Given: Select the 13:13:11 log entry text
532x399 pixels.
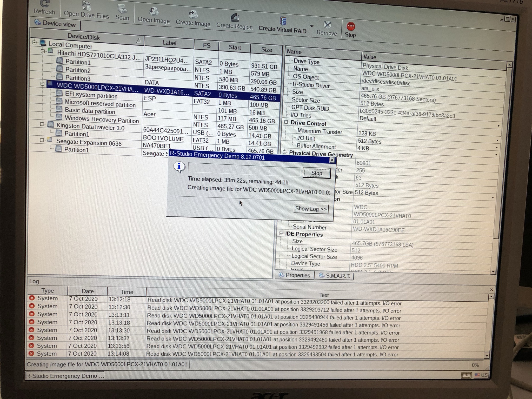Looking at the screenshot, I should tap(274, 317).
